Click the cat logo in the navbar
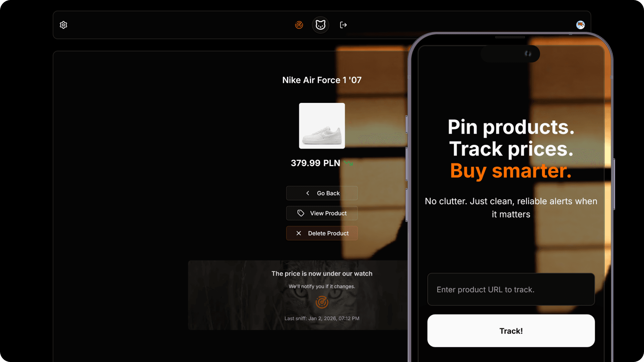644x362 pixels. point(321,25)
